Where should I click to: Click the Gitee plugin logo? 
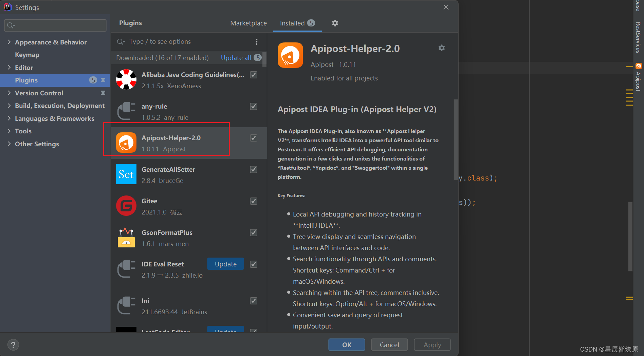(x=126, y=206)
